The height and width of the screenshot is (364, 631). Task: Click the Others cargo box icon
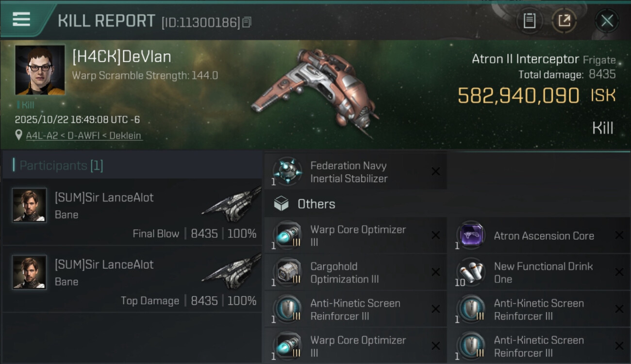[x=281, y=204]
